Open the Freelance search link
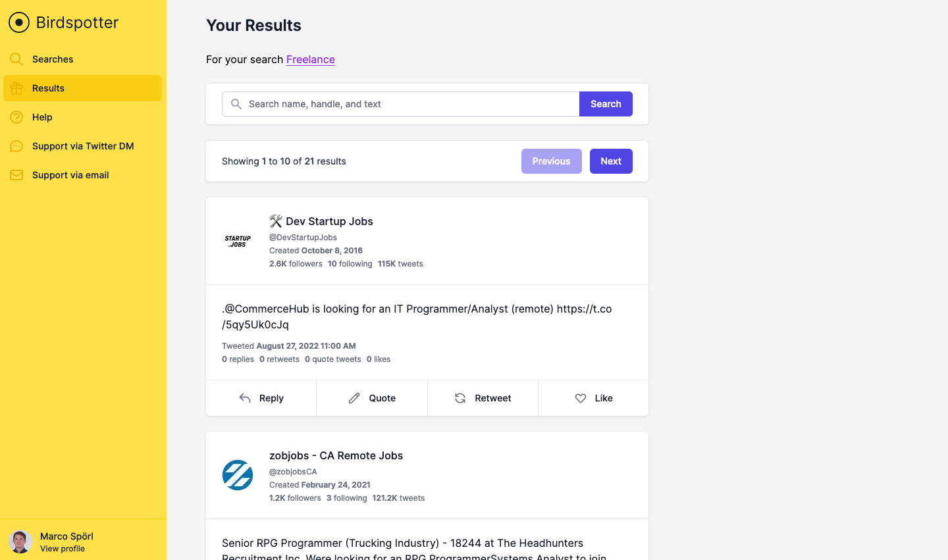 (310, 59)
